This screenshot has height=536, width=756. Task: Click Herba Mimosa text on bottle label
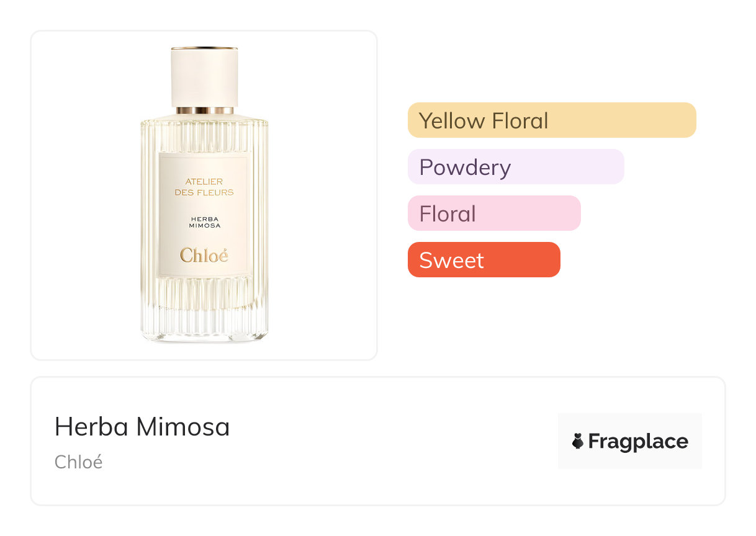(x=204, y=221)
